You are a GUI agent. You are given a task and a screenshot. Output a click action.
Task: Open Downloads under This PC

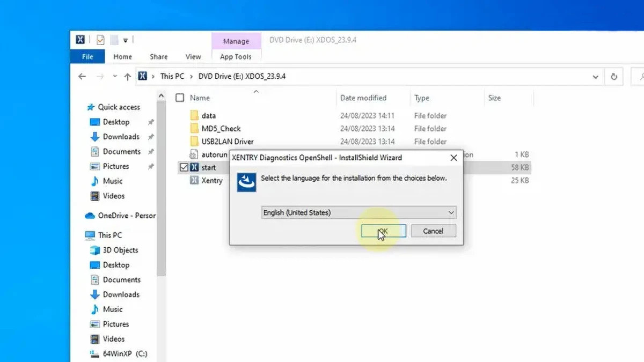tap(121, 294)
